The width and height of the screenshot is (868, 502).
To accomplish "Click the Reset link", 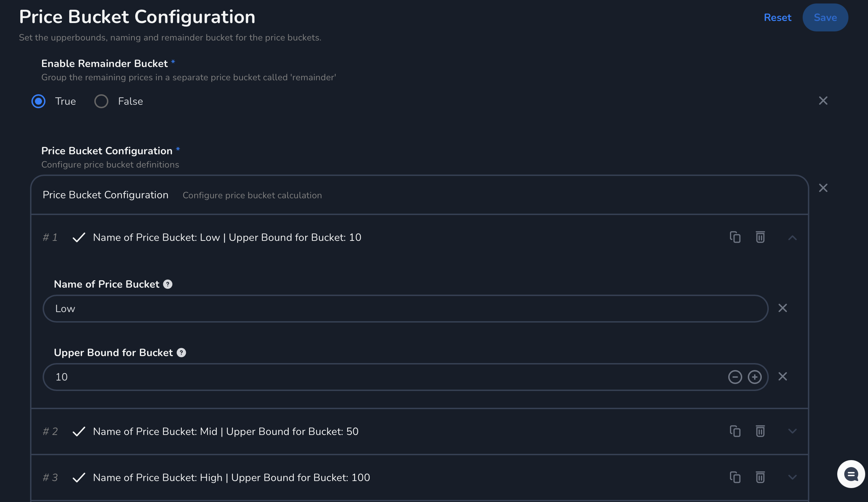I will (x=777, y=17).
